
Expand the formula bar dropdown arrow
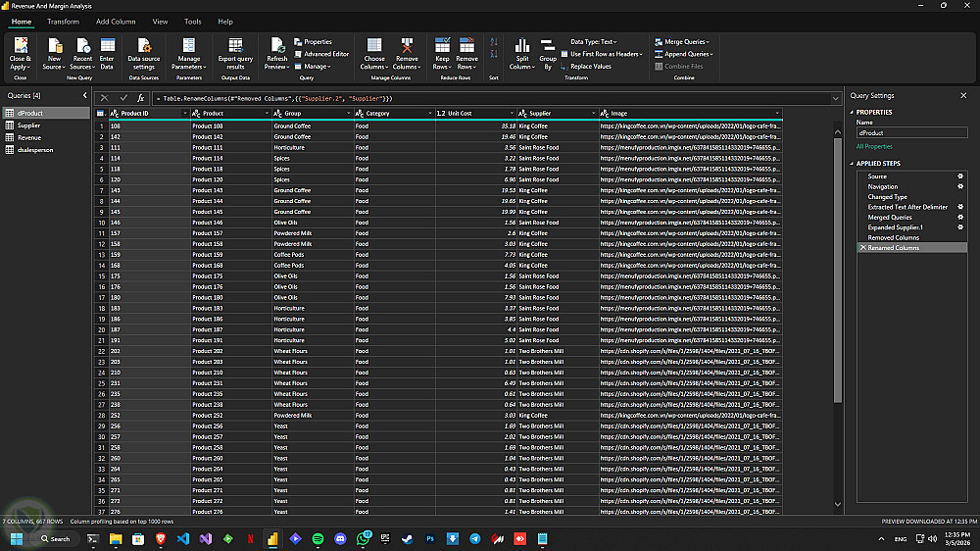tap(835, 98)
